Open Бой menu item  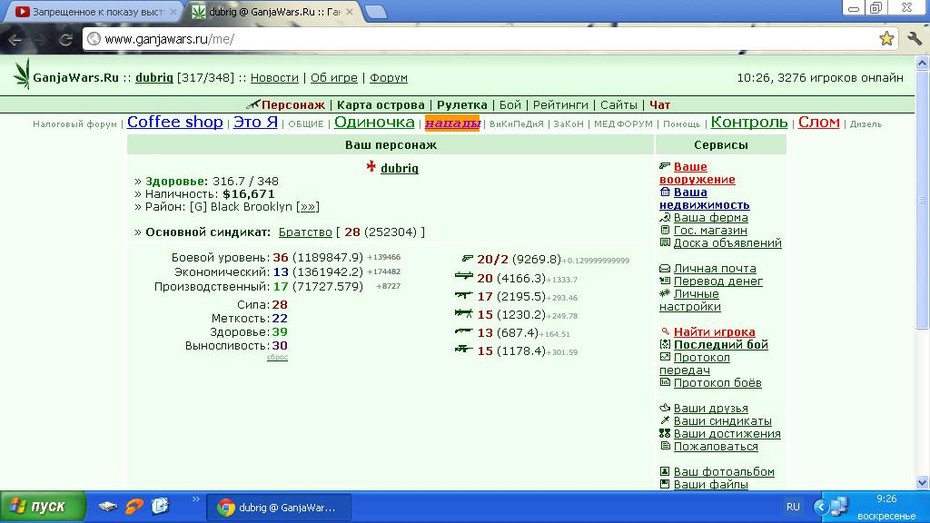click(510, 105)
